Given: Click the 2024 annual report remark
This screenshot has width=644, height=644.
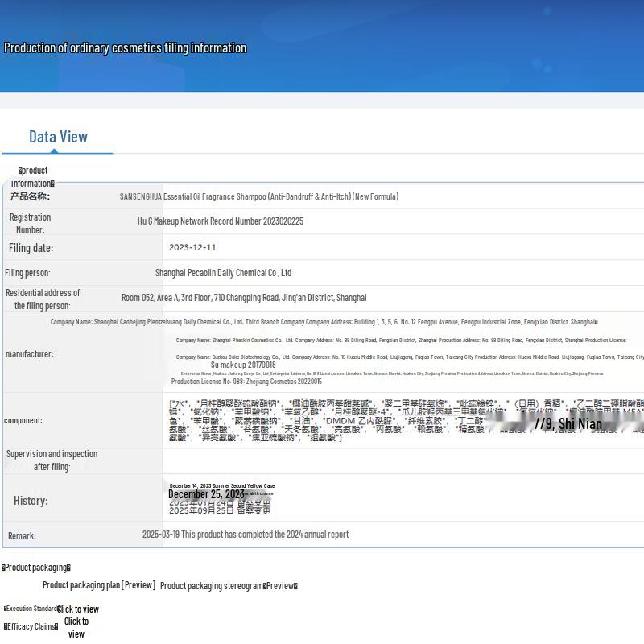Looking at the screenshot, I should click(245, 535).
